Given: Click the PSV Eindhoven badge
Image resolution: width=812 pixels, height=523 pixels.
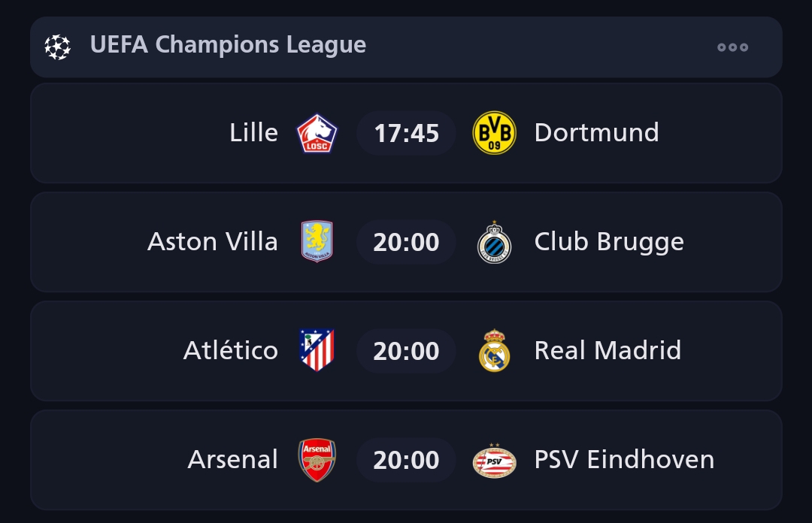Looking at the screenshot, I should click(494, 460).
